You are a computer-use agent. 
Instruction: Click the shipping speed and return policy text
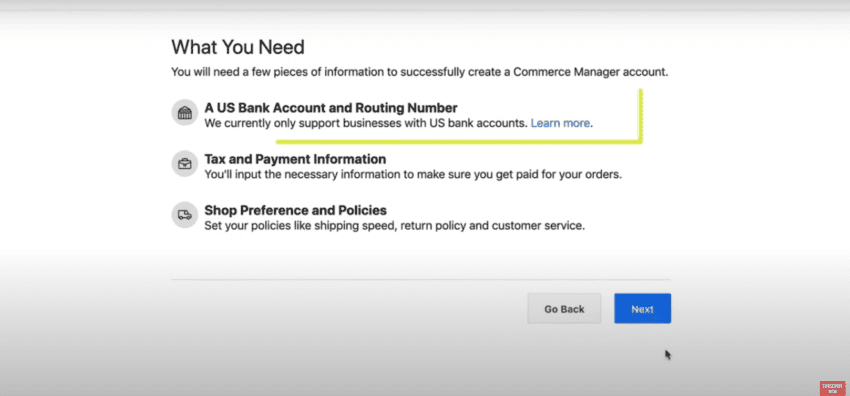coord(395,225)
